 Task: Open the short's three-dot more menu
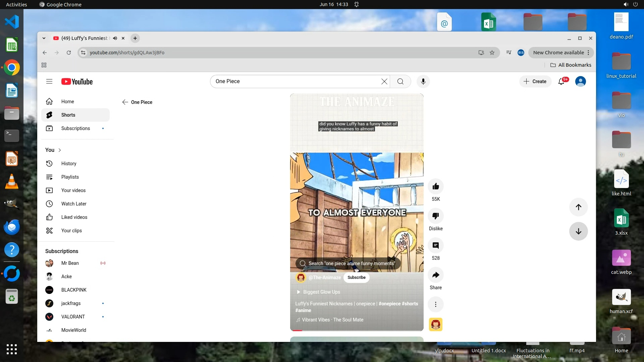tap(436, 304)
